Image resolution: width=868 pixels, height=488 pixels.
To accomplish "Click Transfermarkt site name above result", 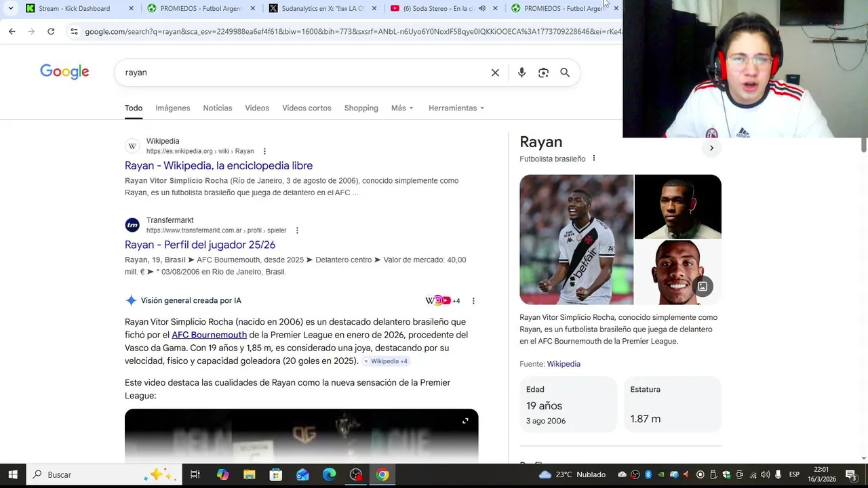I will click(x=170, y=220).
